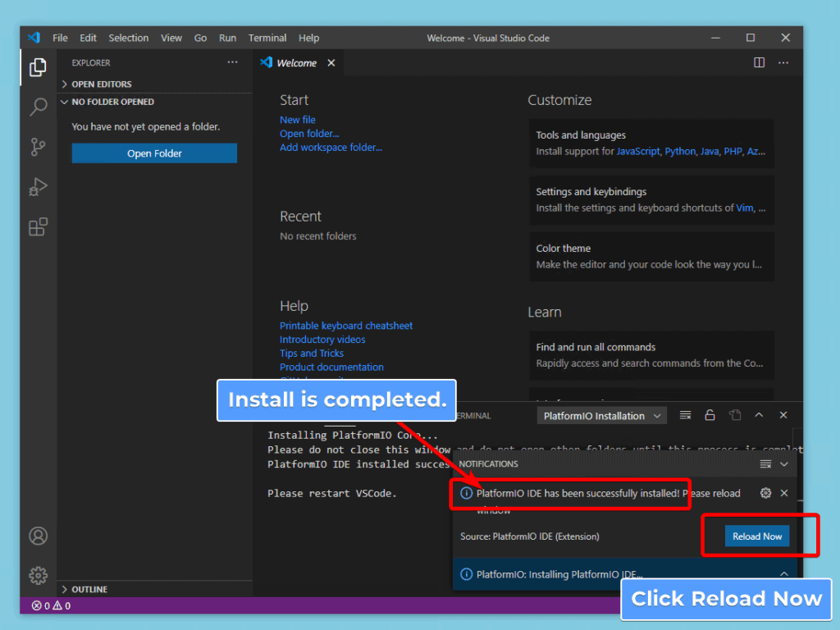This screenshot has width=840, height=630.
Task: Clear all notifications icon
Action: [x=765, y=464]
